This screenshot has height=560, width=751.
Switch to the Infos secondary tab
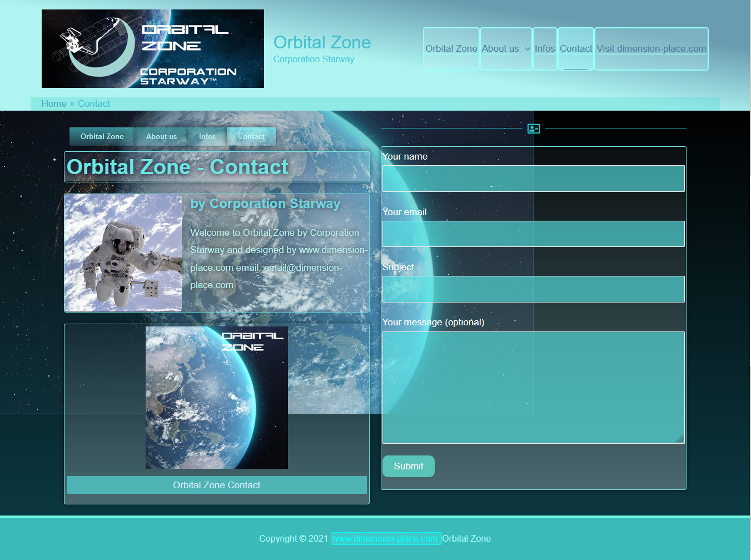[207, 136]
